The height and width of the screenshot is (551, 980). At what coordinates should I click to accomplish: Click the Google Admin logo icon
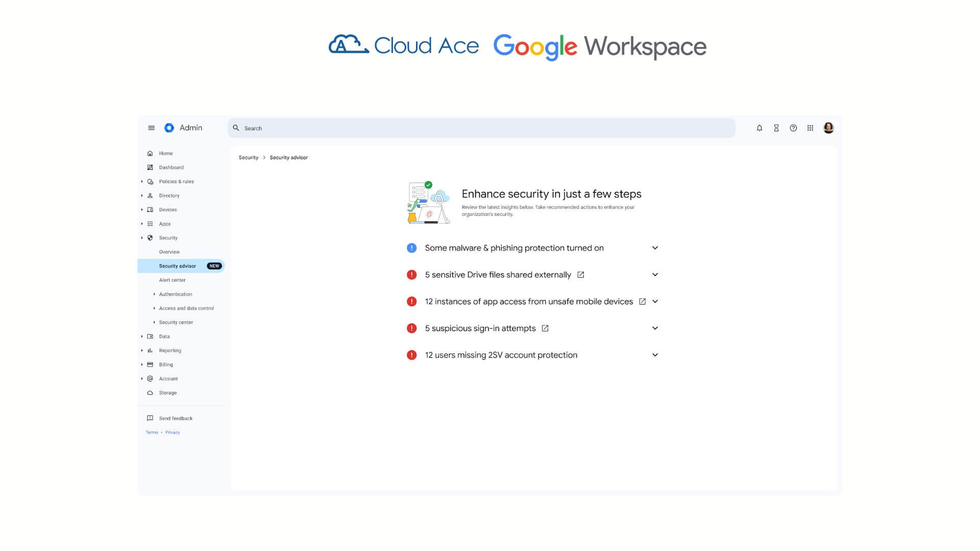169,128
